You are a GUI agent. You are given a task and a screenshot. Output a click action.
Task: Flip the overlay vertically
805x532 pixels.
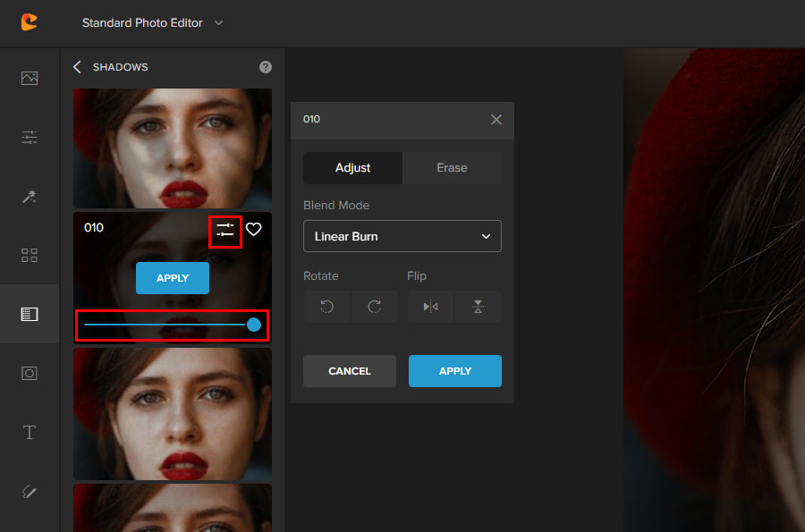point(478,307)
